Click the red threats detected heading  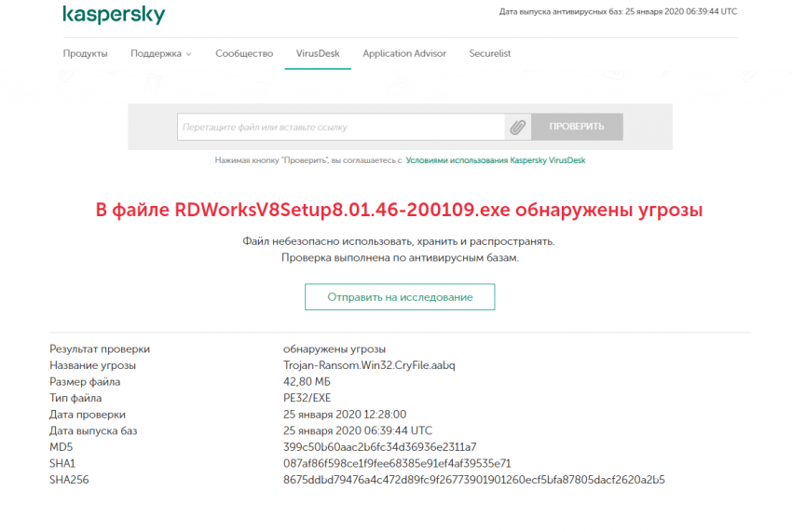399,211
